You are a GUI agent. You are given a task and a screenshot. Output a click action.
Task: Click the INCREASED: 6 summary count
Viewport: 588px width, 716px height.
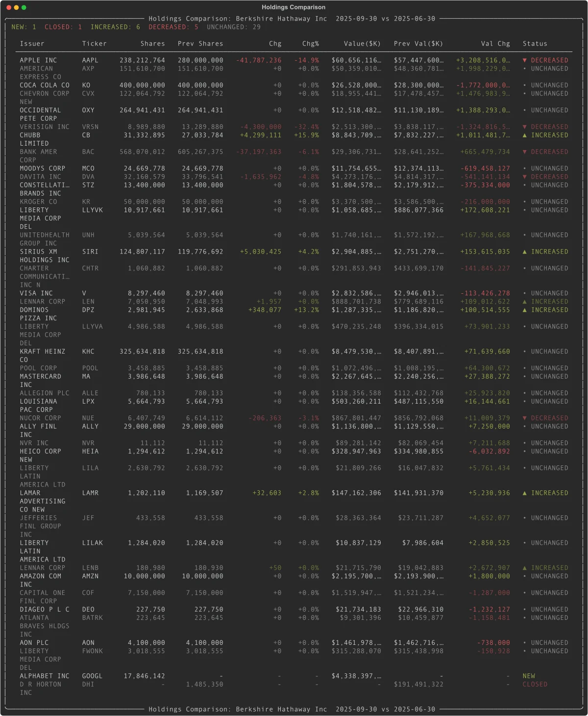115,27
